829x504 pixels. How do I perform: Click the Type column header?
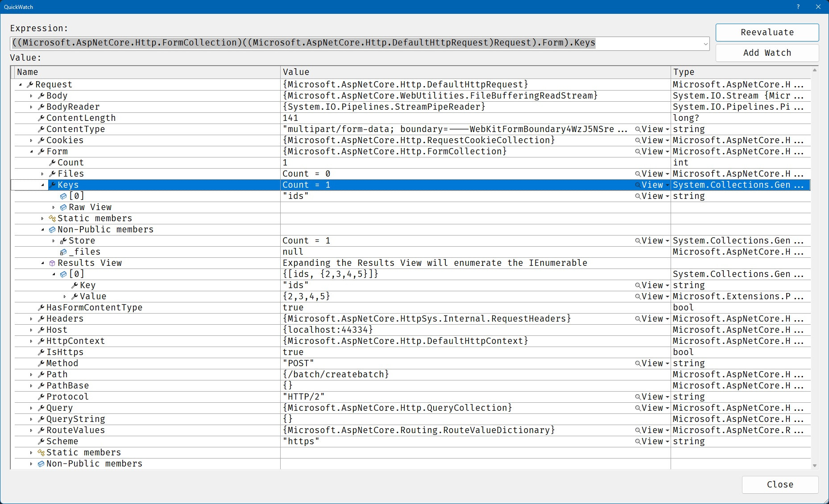tap(741, 72)
